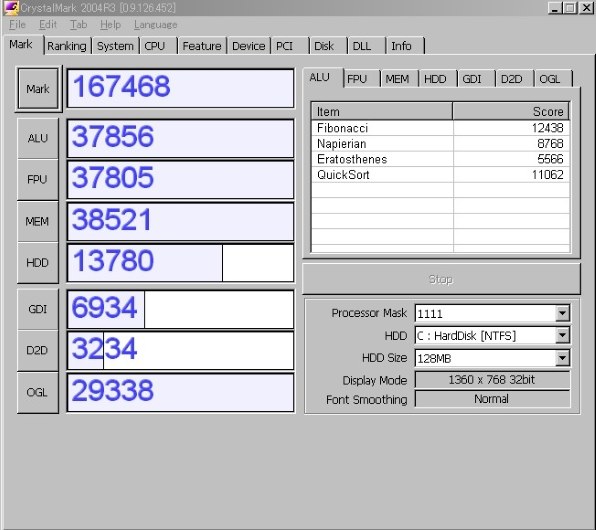Select the OGL results sub-tab
The image size is (596, 530).
click(x=550, y=79)
